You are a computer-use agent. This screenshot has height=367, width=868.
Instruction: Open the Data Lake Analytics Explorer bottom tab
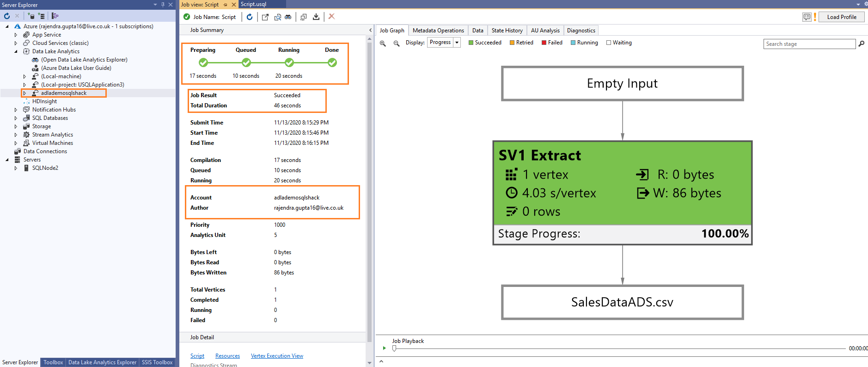coord(102,362)
